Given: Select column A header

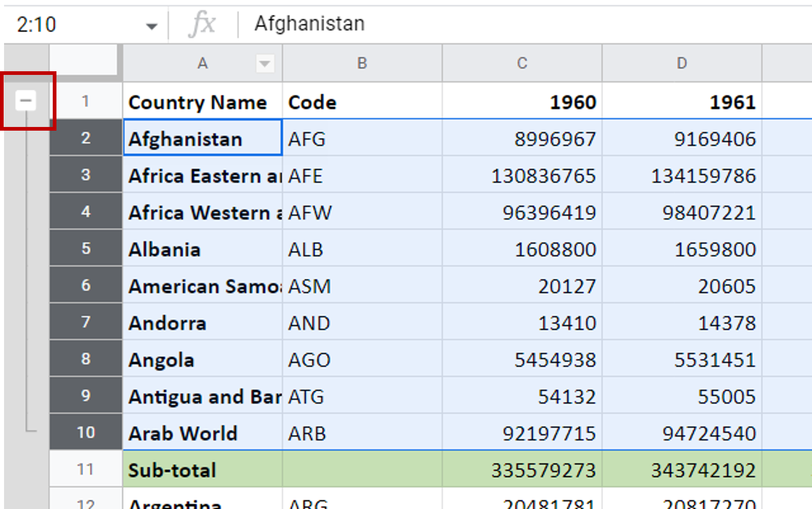Looking at the screenshot, I should [x=203, y=63].
